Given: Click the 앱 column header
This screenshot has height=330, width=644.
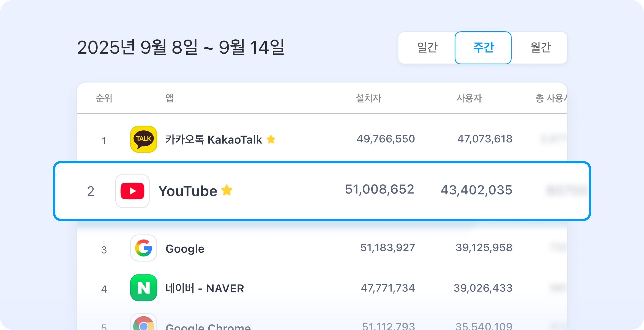Looking at the screenshot, I should point(169,98).
